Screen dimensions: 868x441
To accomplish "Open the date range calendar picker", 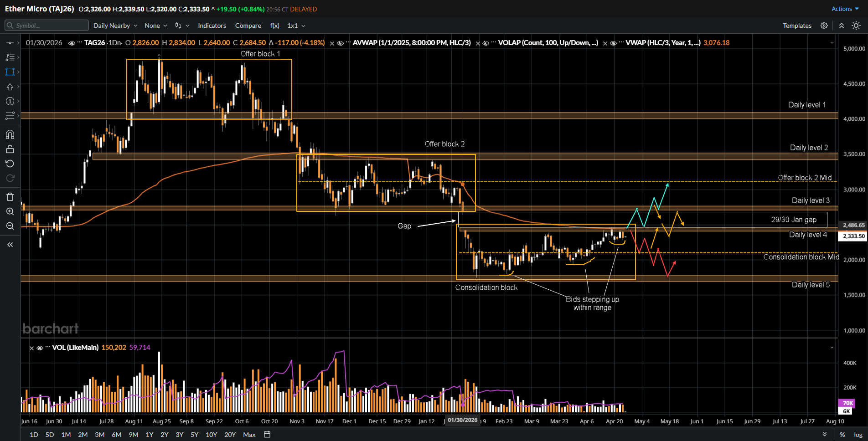I will [267, 435].
